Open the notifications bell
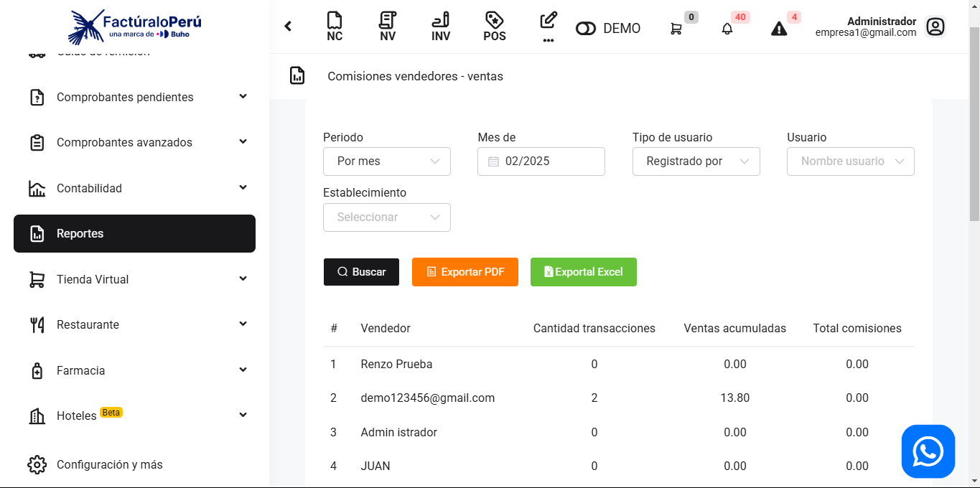Viewport: 980px width, 488px height. click(x=727, y=29)
